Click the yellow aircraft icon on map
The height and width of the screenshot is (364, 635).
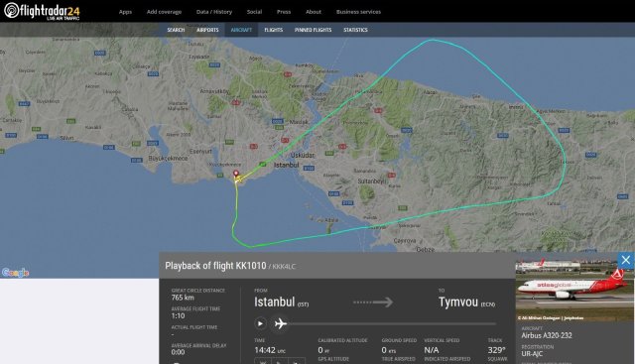(x=238, y=179)
